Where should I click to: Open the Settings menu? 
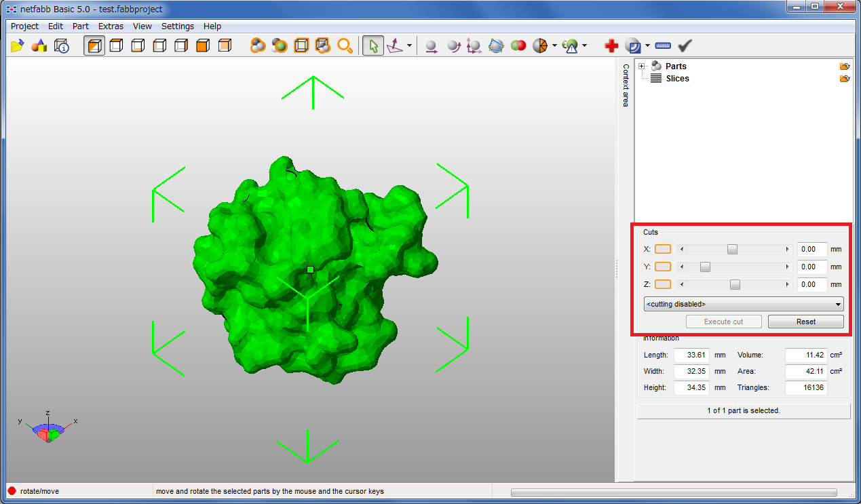coord(177,26)
